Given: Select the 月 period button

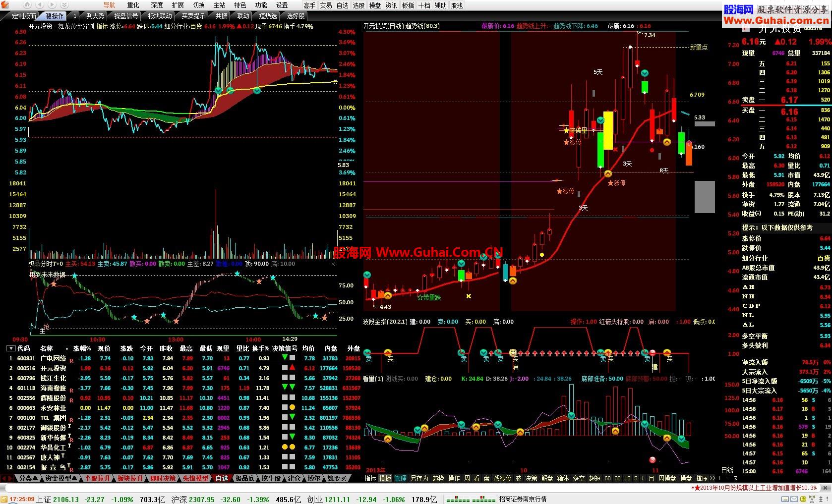Looking at the screenshot, I should (651, 478).
